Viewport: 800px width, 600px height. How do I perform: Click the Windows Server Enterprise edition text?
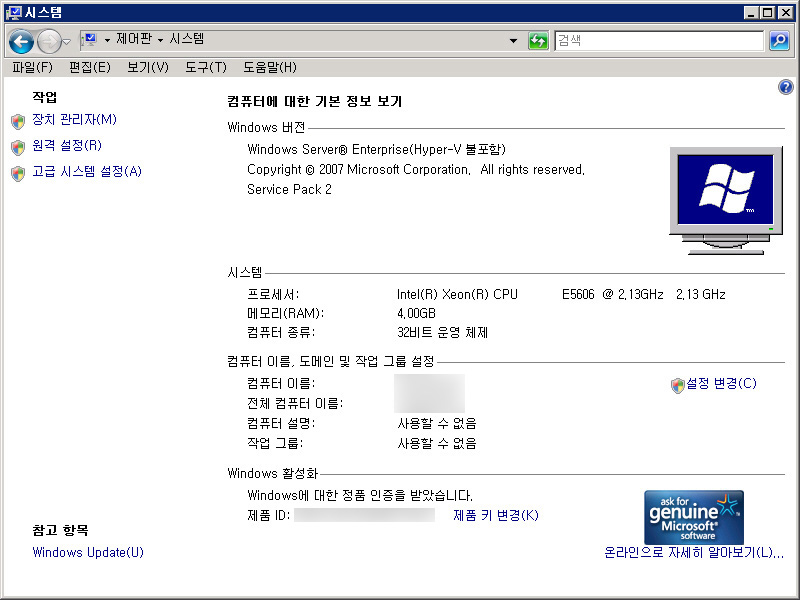point(377,149)
